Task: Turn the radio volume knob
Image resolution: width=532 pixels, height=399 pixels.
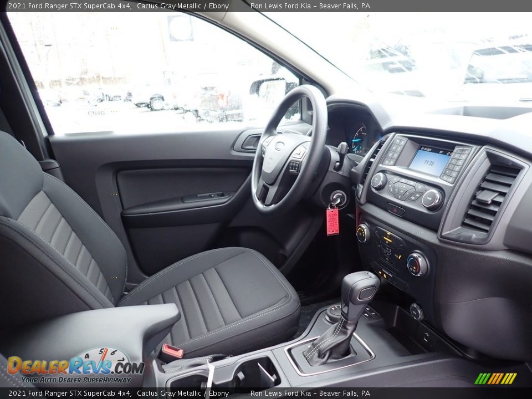Action: [x=378, y=181]
